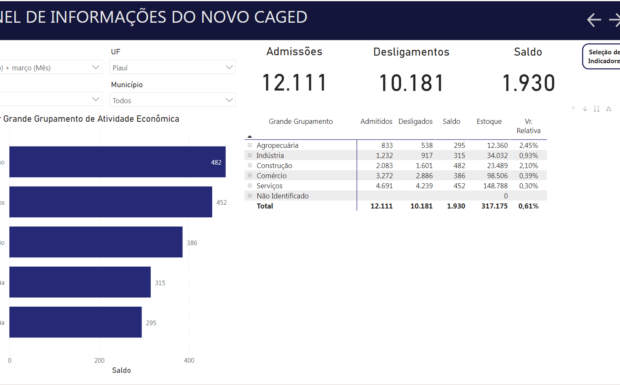620x385 pixels.
Task: Expand the Construção row
Action: pos(250,165)
